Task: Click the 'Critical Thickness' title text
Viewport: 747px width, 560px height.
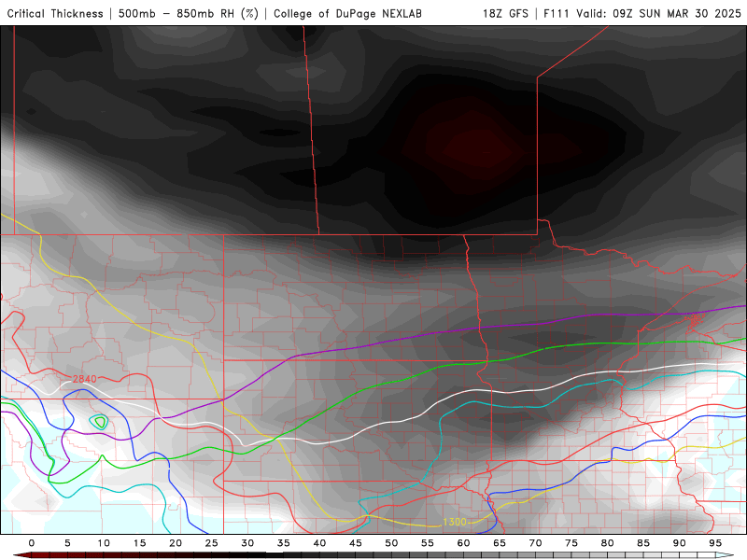Action: 55,13
